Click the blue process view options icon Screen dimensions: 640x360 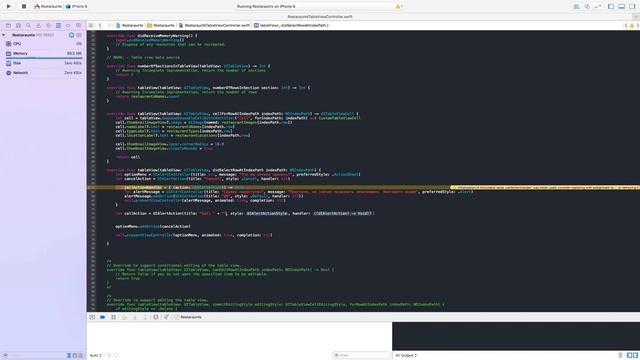pyautogui.click(x=71, y=35)
